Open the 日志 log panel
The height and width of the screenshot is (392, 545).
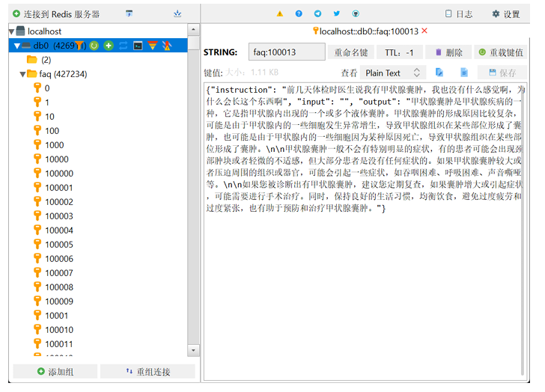click(458, 13)
